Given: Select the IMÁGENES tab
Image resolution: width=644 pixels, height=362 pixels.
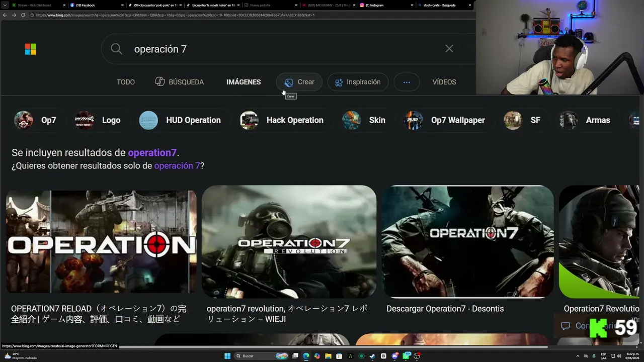Looking at the screenshot, I should point(244,82).
